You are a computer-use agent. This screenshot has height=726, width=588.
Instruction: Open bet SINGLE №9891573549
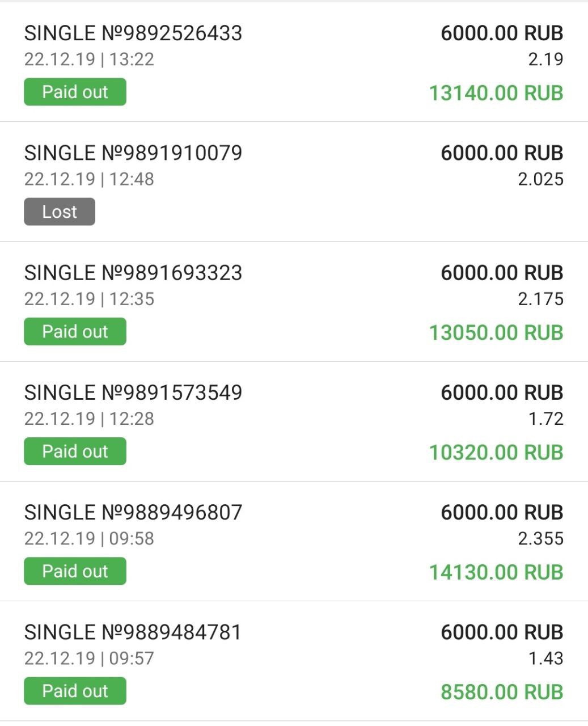click(133, 392)
